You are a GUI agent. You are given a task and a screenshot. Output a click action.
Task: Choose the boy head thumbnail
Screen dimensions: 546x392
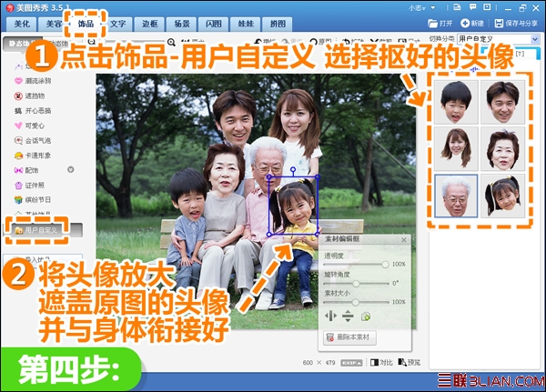click(456, 102)
